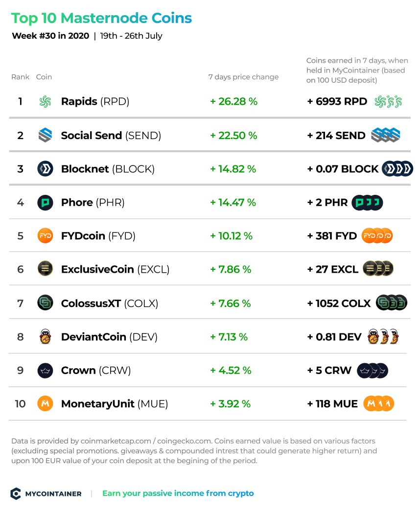Select the Blocknet coin icon

pos(45,169)
